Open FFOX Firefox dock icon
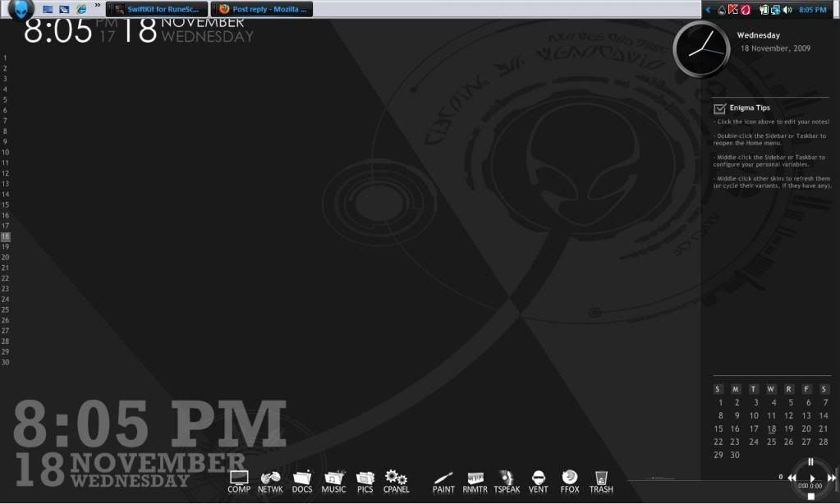Image resolution: width=840 pixels, height=504 pixels. pos(570,481)
